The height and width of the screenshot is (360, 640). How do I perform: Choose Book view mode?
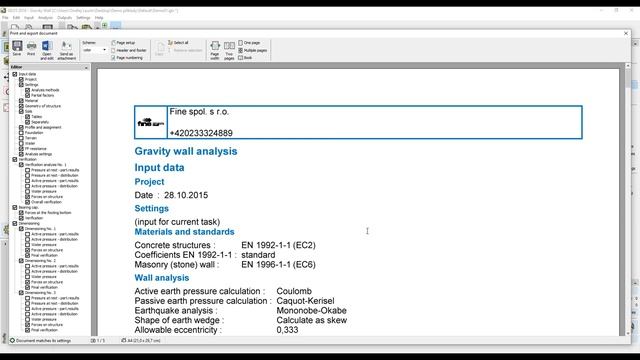[245, 58]
